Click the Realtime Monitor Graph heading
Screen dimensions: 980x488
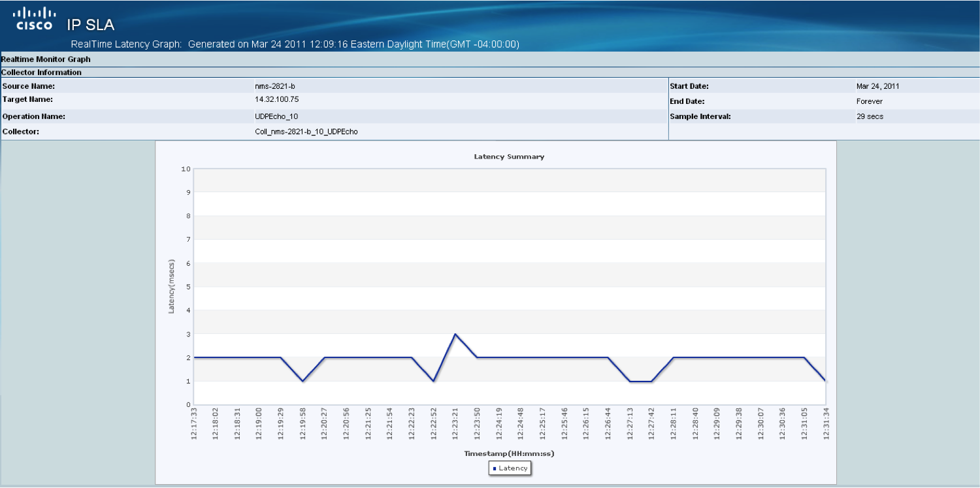click(46, 59)
